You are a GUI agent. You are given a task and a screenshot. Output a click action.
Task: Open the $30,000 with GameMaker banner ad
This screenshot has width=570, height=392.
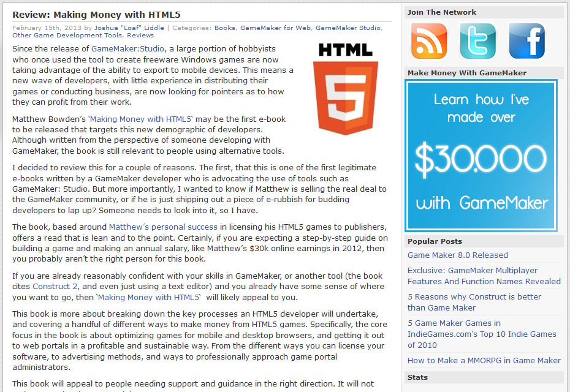point(481,156)
